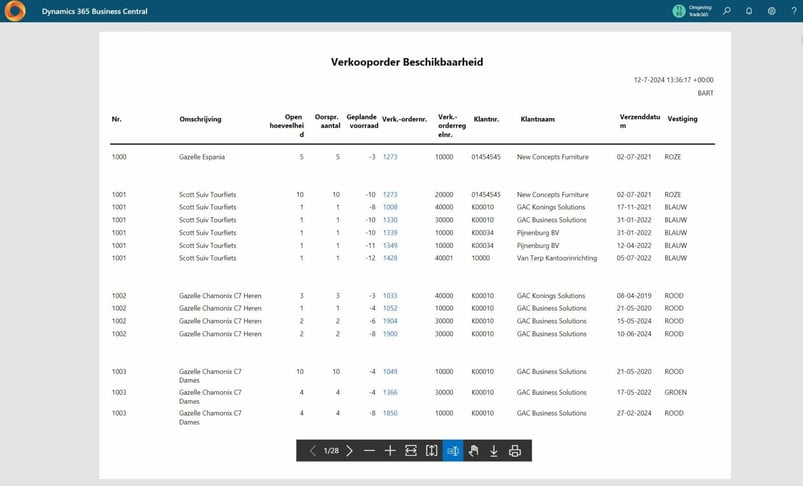The width and height of the screenshot is (803, 486).
Task: Open sales order link 1900
Action: (x=390, y=334)
